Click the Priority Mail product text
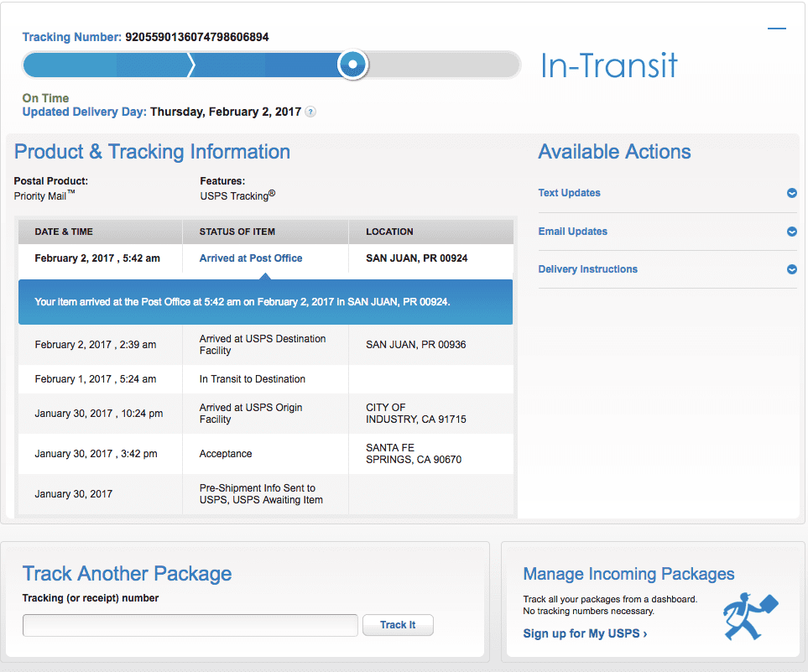 [x=44, y=195]
